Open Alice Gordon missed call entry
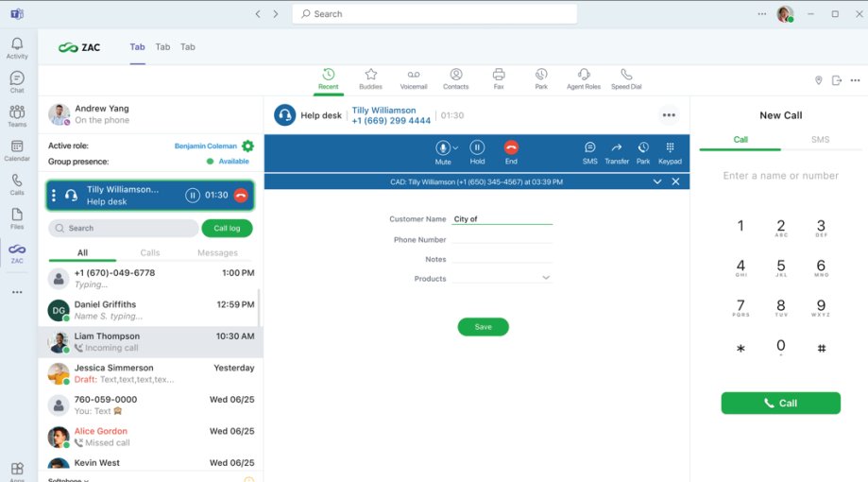868x482 pixels. (x=150, y=436)
